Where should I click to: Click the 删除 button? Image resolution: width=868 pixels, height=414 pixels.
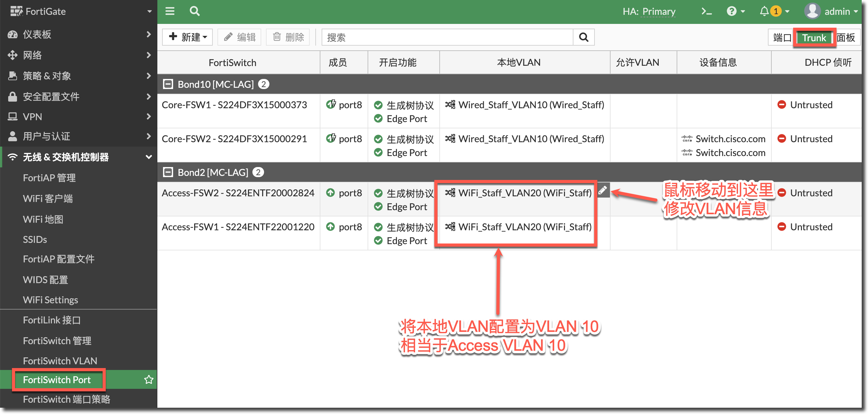click(x=288, y=37)
